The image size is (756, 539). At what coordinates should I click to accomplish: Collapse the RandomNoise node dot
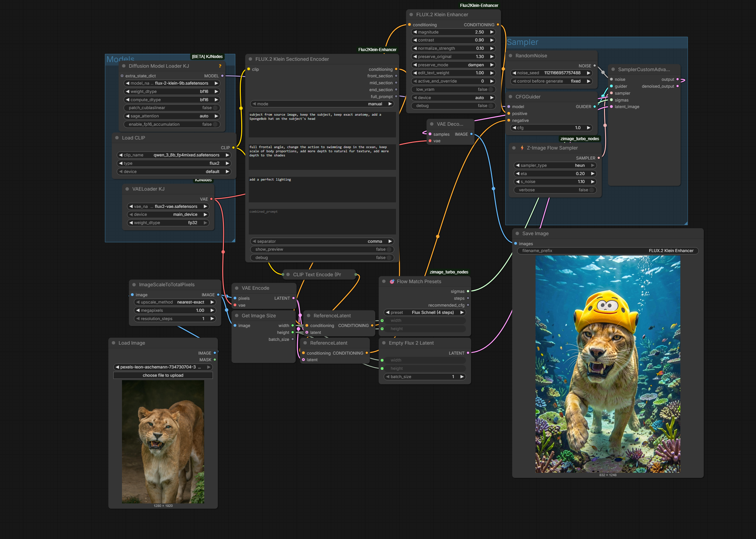click(510, 56)
